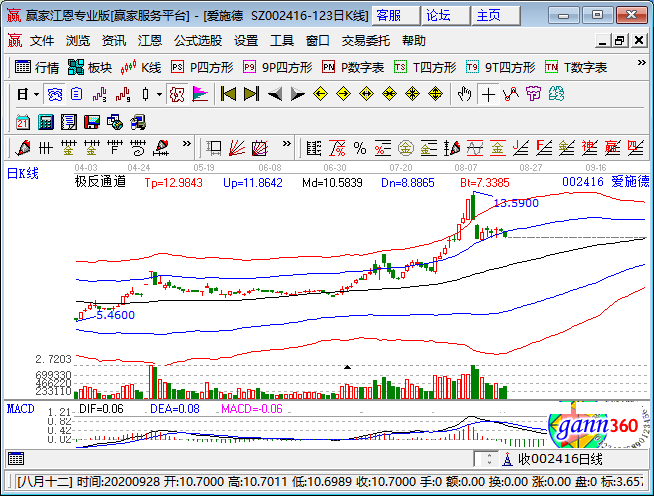Select the hand pan tool
Screen dimensions: 654x496
tap(464, 94)
